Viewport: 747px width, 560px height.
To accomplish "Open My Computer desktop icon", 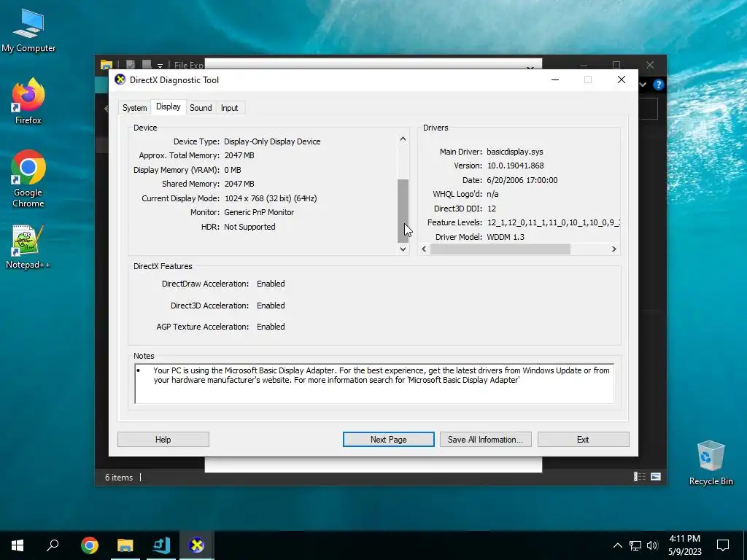I will 28,30.
